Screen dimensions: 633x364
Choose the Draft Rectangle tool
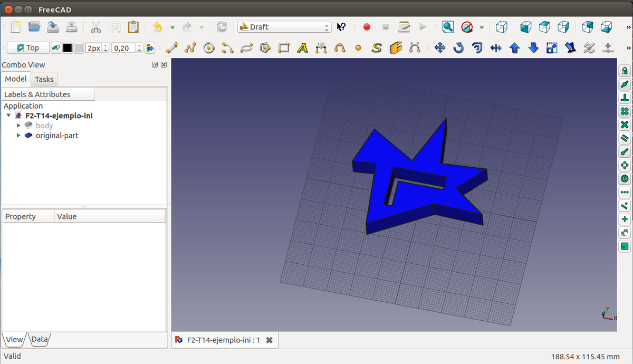point(284,48)
